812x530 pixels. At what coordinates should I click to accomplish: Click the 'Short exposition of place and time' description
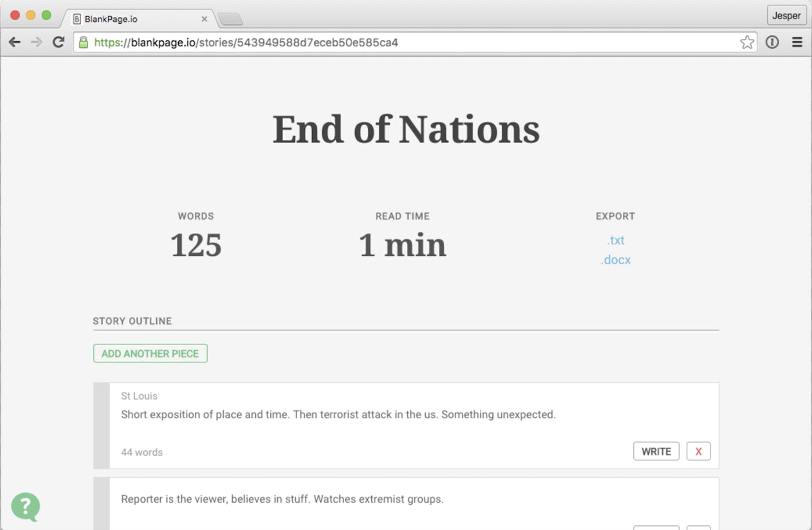(x=338, y=415)
